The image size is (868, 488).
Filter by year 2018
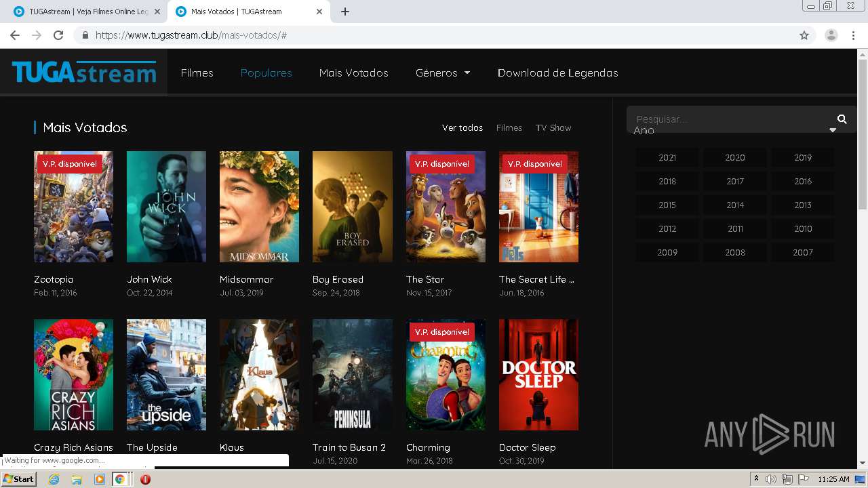[x=667, y=181]
